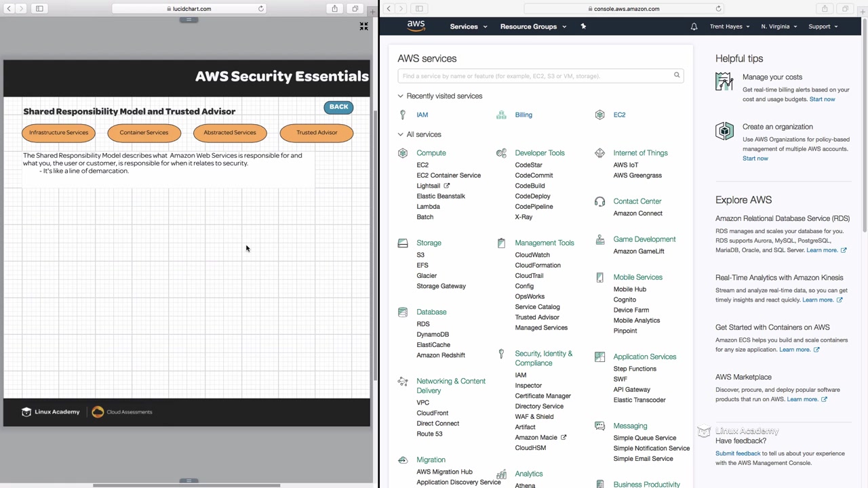This screenshot has width=868, height=488.
Task: Open the Trent Hayes account dropdown
Action: coord(729,26)
